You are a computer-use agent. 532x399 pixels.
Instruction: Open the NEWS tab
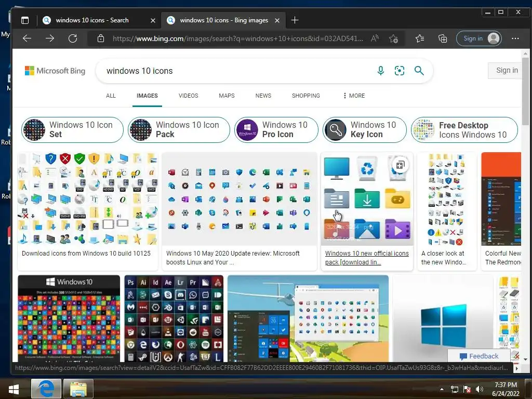(263, 96)
